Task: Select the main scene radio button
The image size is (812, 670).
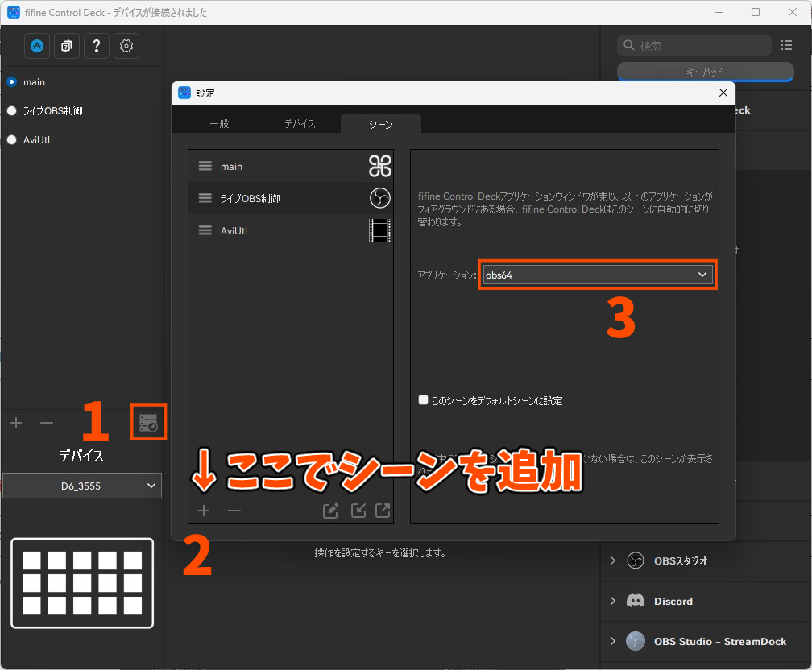Action: click(12, 82)
